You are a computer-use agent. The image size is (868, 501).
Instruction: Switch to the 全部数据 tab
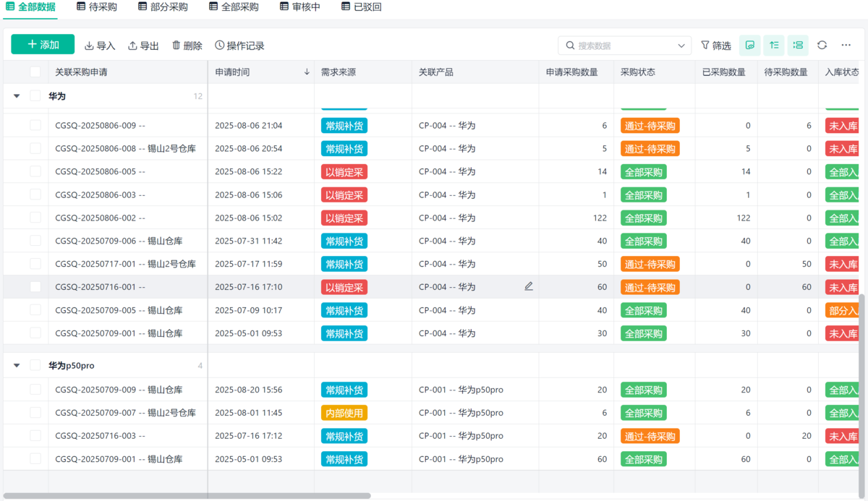pos(30,7)
